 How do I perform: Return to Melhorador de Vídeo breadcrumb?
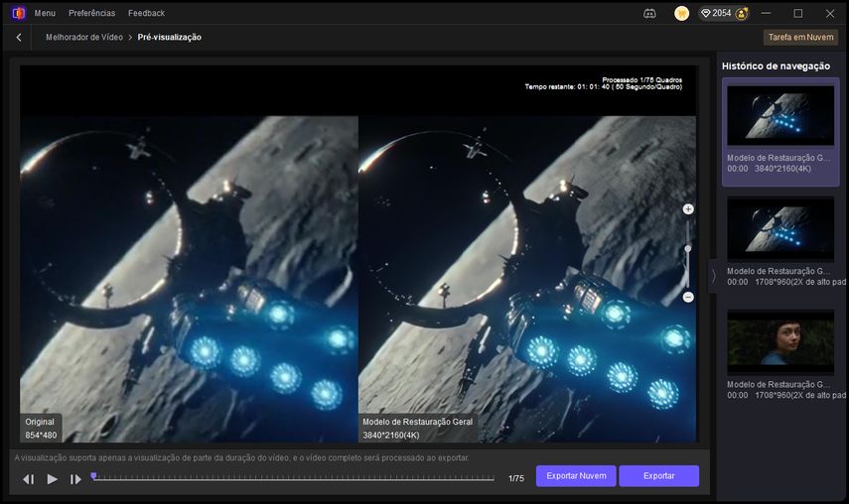[x=84, y=38]
